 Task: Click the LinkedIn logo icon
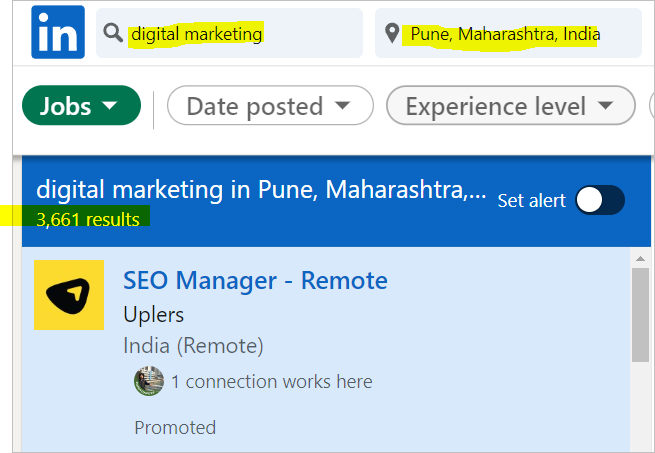pos(58,32)
